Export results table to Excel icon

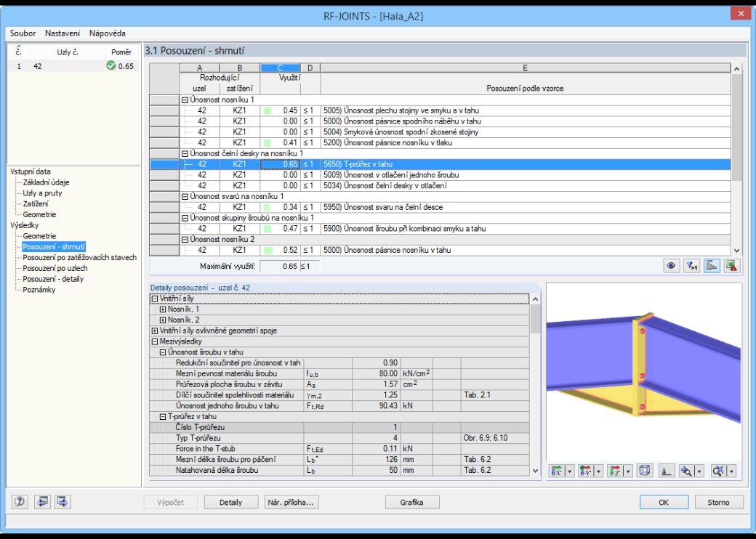click(x=732, y=266)
